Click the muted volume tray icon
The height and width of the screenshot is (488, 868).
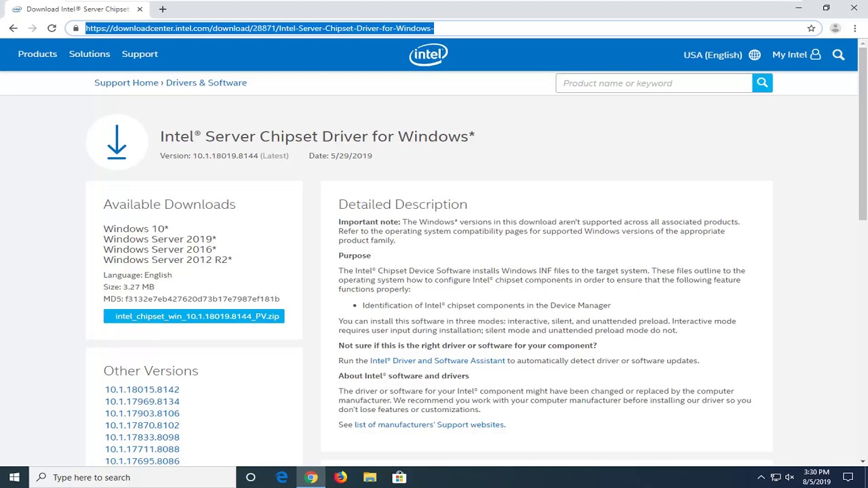(x=789, y=477)
